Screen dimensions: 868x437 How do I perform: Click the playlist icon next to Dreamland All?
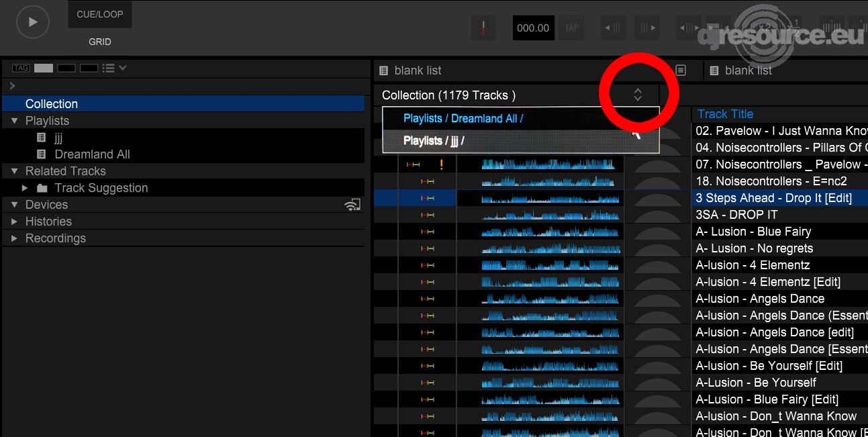click(x=42, y=154)
